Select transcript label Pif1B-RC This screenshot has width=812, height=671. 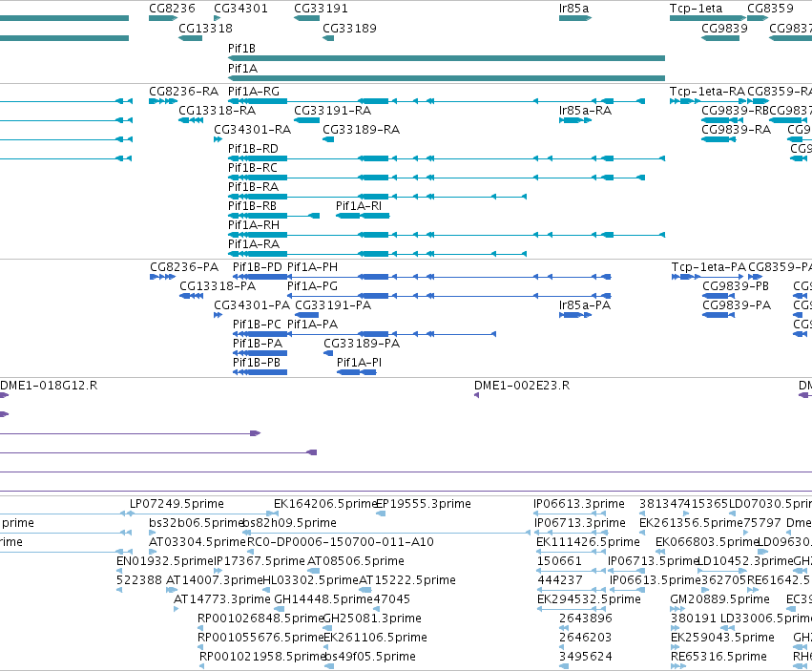[x=253, y=168]
